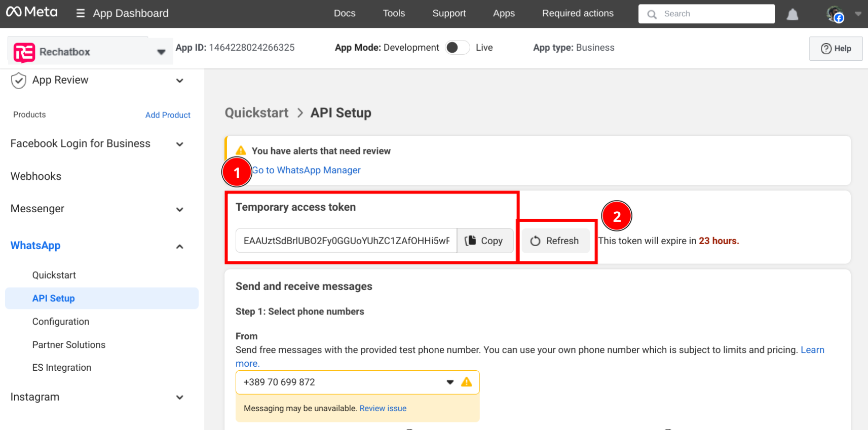Screen dimensions: 868x430
Task: Open the hamburger menu next to App Dashboard
Action: coord(81,13)
